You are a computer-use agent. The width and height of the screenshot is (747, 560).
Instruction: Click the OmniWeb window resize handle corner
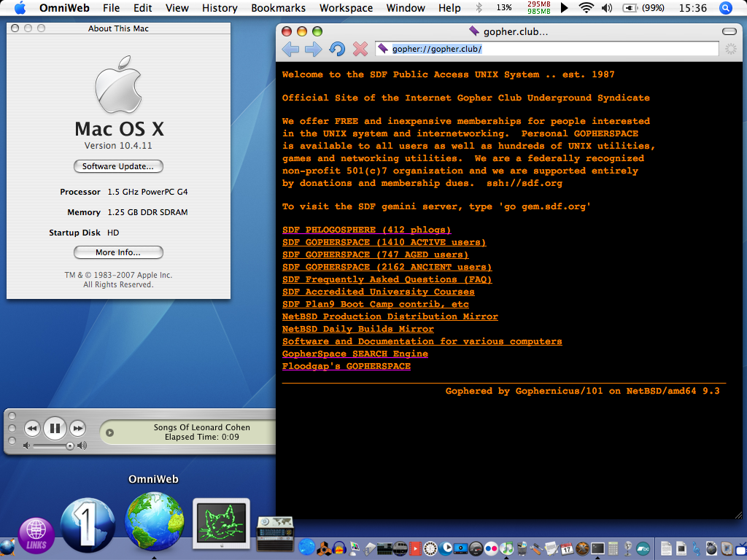738,516
